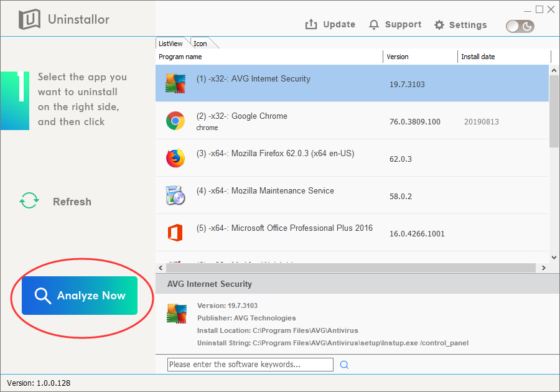
Task: Focus the software keywords search field
Action: pyautogui.click(x=250, y=365)
